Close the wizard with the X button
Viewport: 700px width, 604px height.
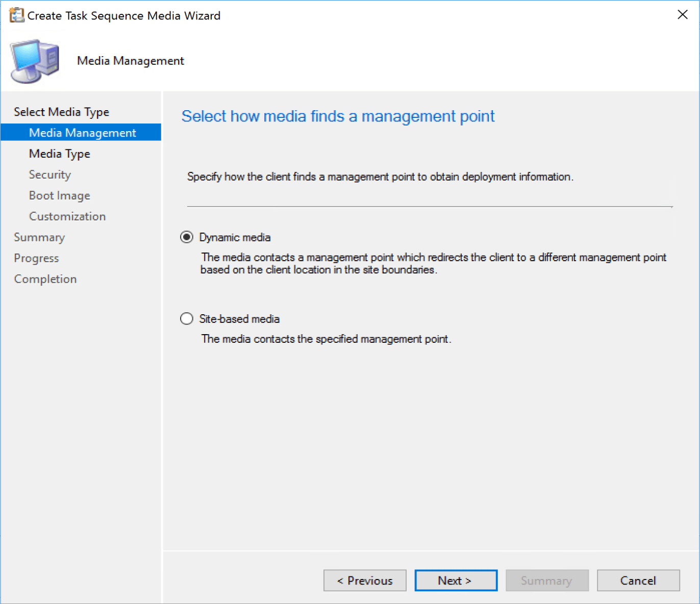point(683,15)
